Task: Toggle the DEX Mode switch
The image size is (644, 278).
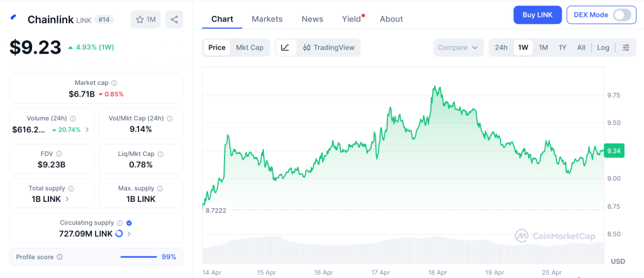Action: [x=621, y=14]
